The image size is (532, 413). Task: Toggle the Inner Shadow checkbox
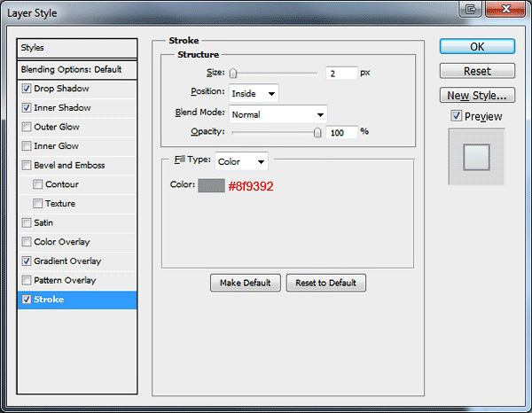click(27, 108)
